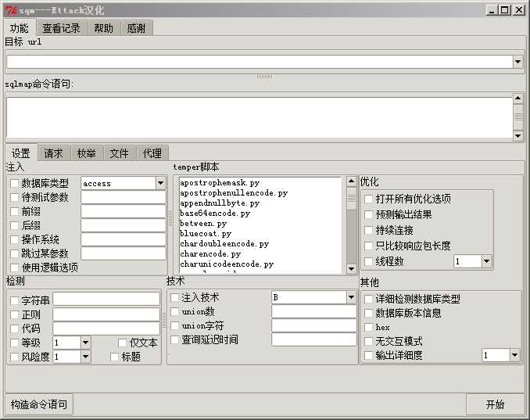The width and height of the screenshot is (530, 420).
Task: Enable 详细检测数据库类型 checkbox
Action: pyautogui.click(x=368, y=299)
